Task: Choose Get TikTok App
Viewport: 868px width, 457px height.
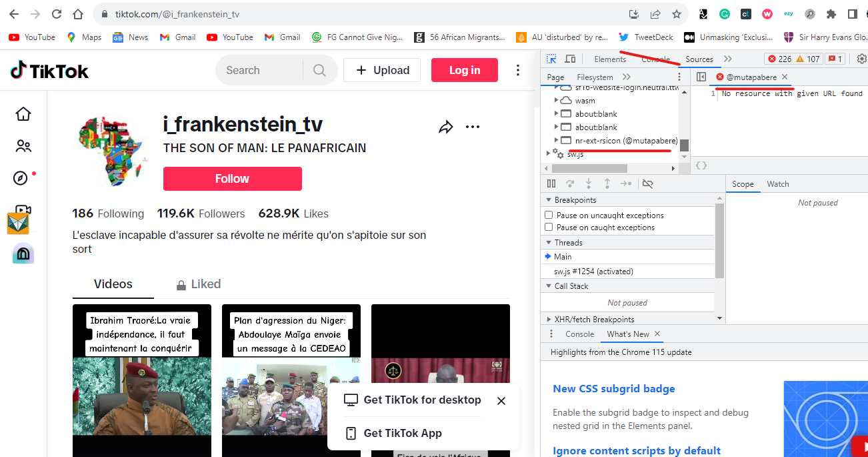Action: (393, 433)
